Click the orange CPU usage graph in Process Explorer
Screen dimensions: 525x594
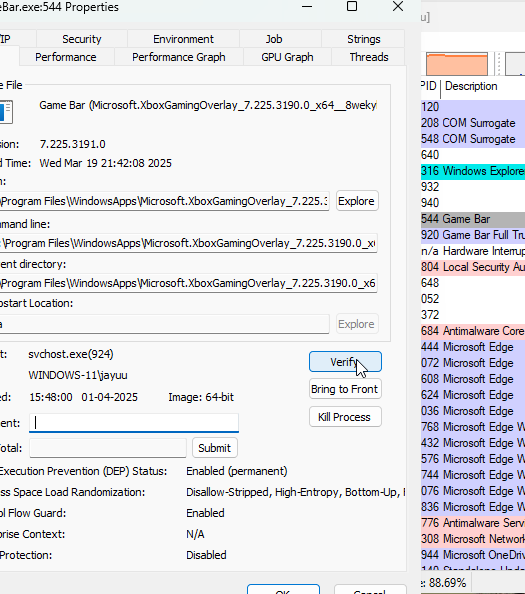457,64
